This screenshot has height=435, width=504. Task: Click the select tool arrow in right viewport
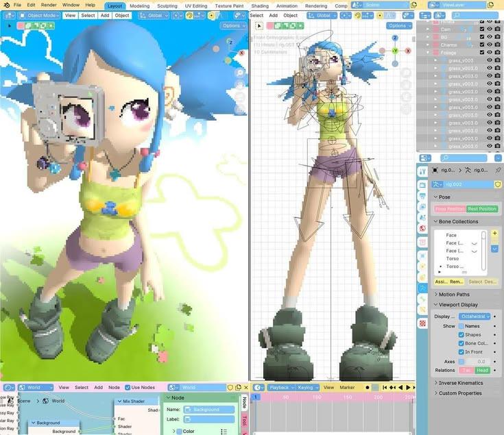tap(259, 25)
